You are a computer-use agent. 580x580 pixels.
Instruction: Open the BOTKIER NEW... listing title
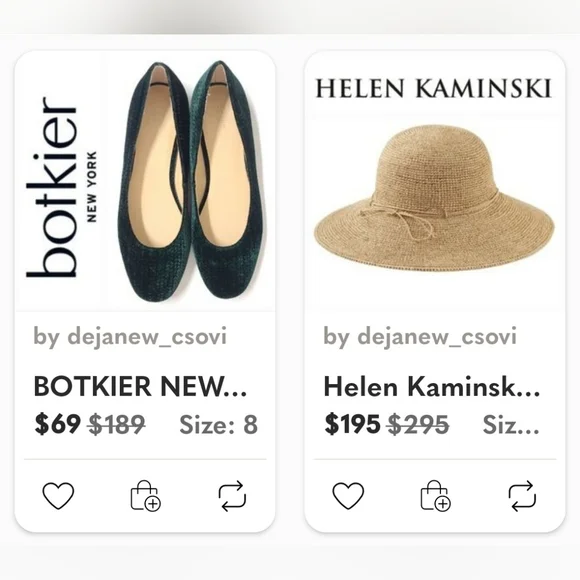140,386
